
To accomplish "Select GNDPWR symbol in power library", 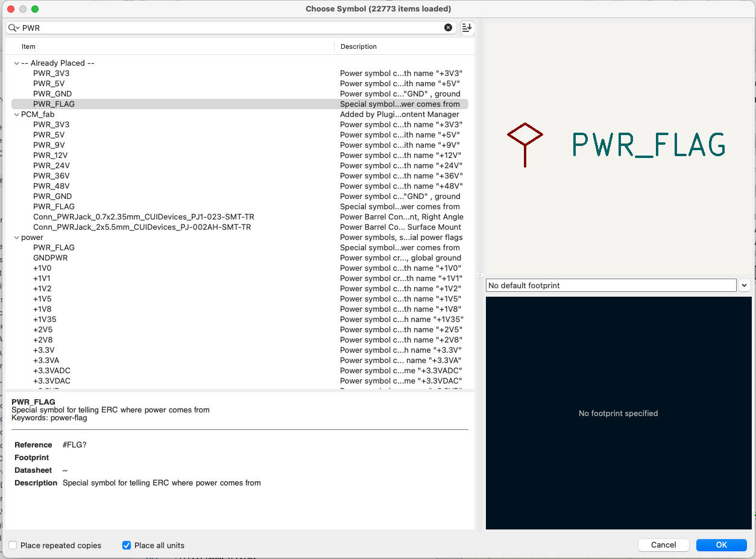I will 50,258.
